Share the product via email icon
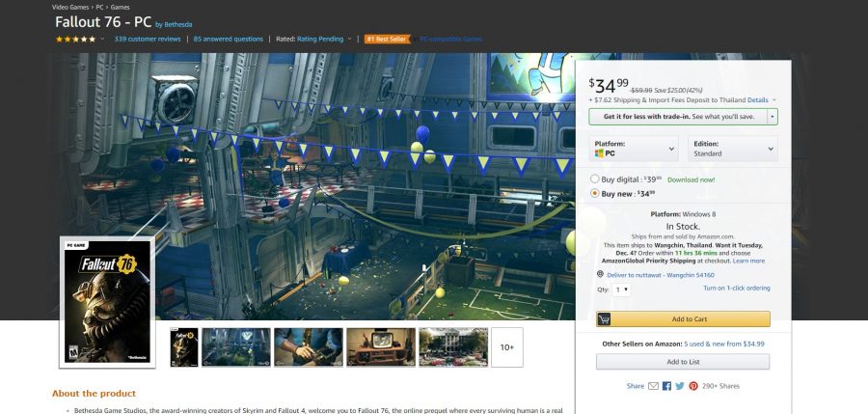Viewport: 868px width, 414px height. pos(653,386)
